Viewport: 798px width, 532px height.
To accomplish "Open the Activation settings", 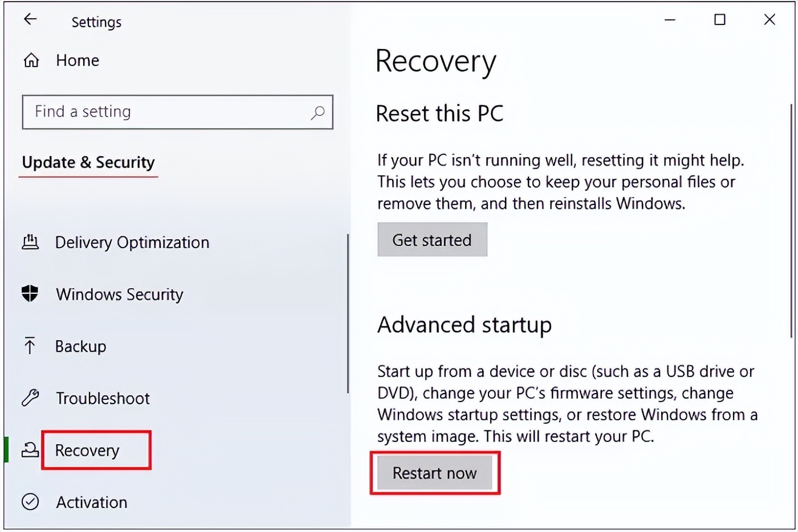I will (91, 502).
